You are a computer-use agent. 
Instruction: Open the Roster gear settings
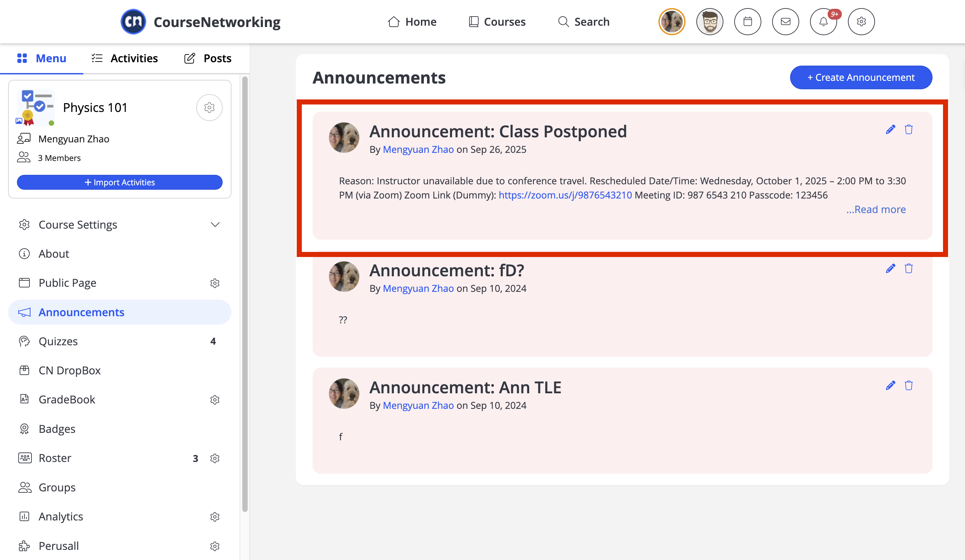tap(215, 458)
